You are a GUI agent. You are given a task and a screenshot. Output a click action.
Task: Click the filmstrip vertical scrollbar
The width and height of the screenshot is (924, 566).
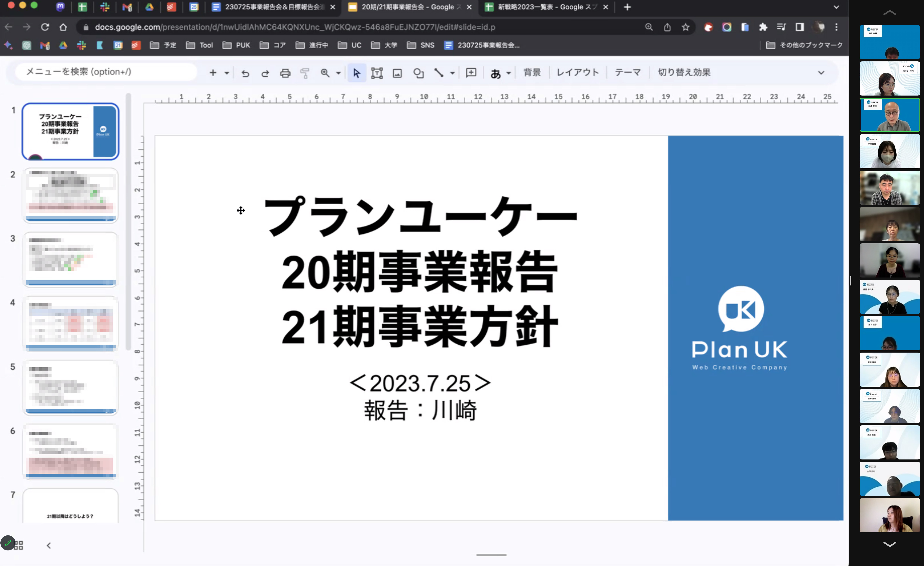click(x=128, y=221)
